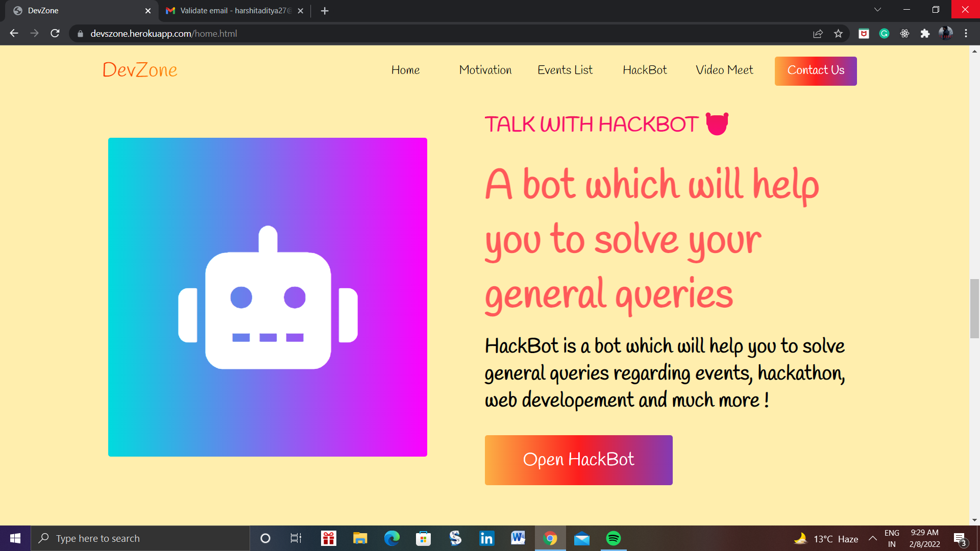The image size is (980, 551).
Task: Click the Chrome profile avatar
Action: pyautogui.click(x=947, y=33)
